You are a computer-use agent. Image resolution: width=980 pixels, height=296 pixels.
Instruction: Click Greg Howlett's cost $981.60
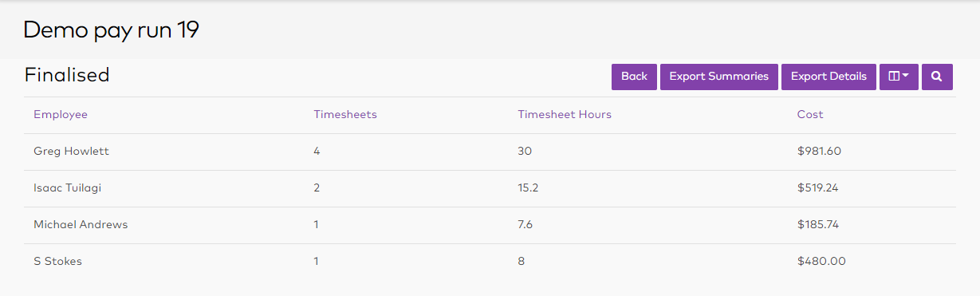point(819,152)
